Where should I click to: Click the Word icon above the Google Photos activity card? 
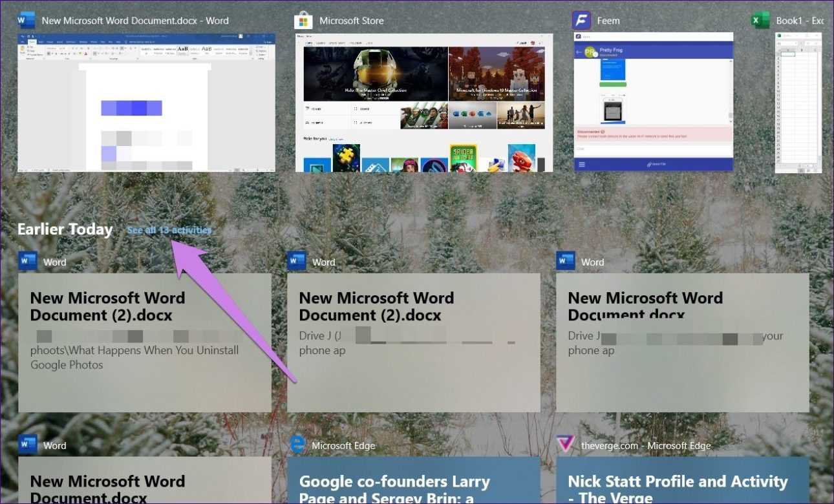click(x=28, y=262)
